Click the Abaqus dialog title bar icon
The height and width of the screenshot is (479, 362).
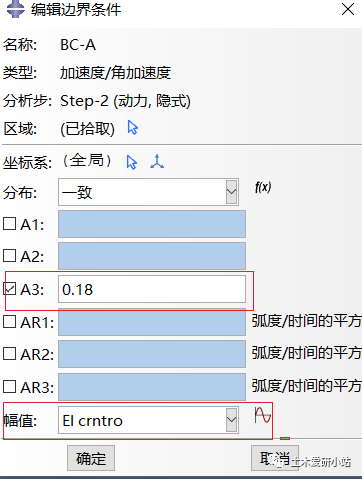[15, 9]
